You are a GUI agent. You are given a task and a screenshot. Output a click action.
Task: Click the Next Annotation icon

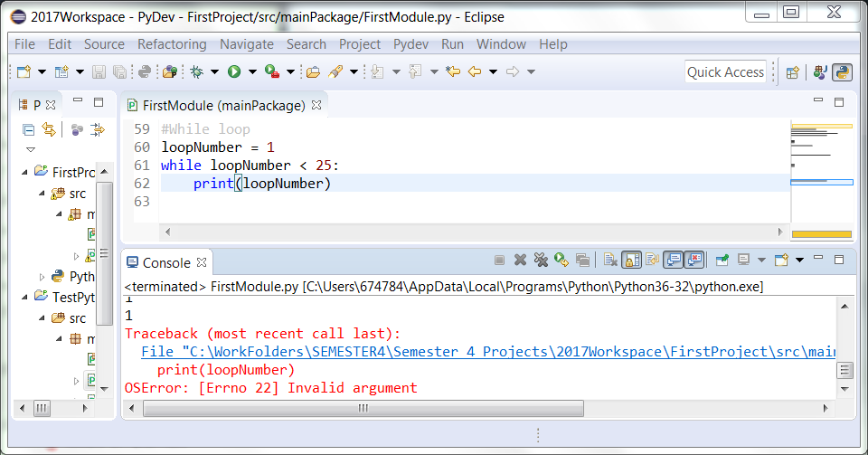pos(378,71)
